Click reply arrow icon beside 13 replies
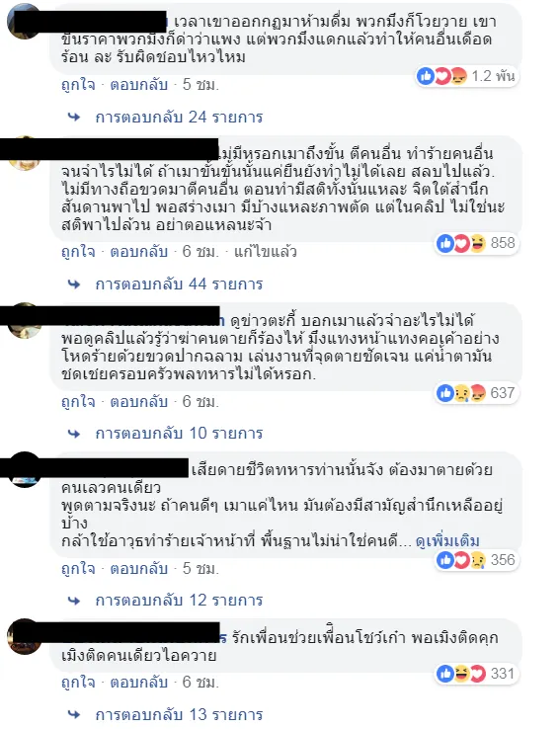 point(74,714)
